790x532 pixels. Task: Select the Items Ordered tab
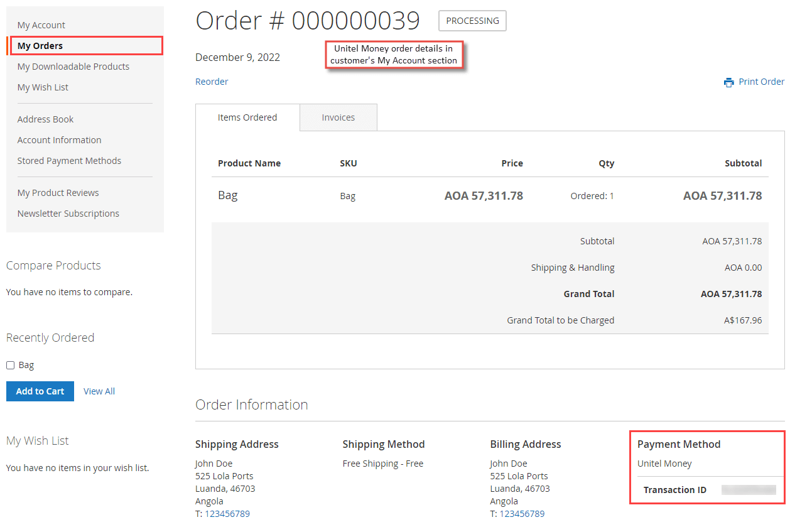(x=247, y=117)
